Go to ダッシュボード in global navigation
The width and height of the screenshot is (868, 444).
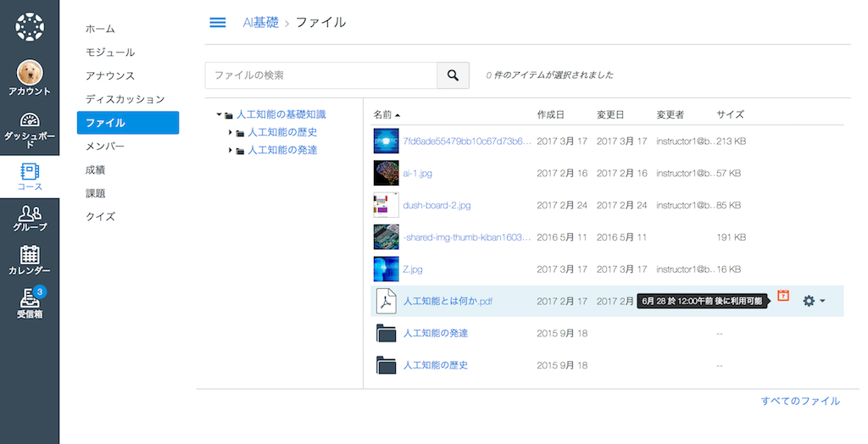(x=30, y=130)
